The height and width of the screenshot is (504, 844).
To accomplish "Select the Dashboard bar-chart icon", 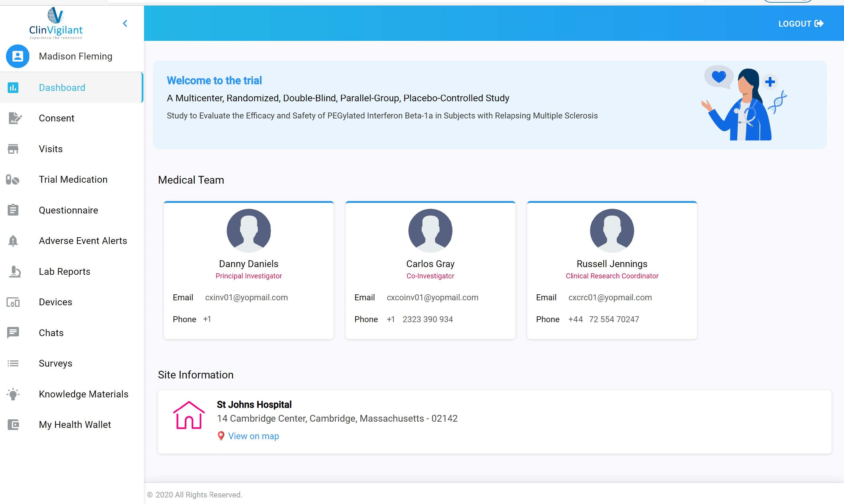I will click(x=13, y=88).
